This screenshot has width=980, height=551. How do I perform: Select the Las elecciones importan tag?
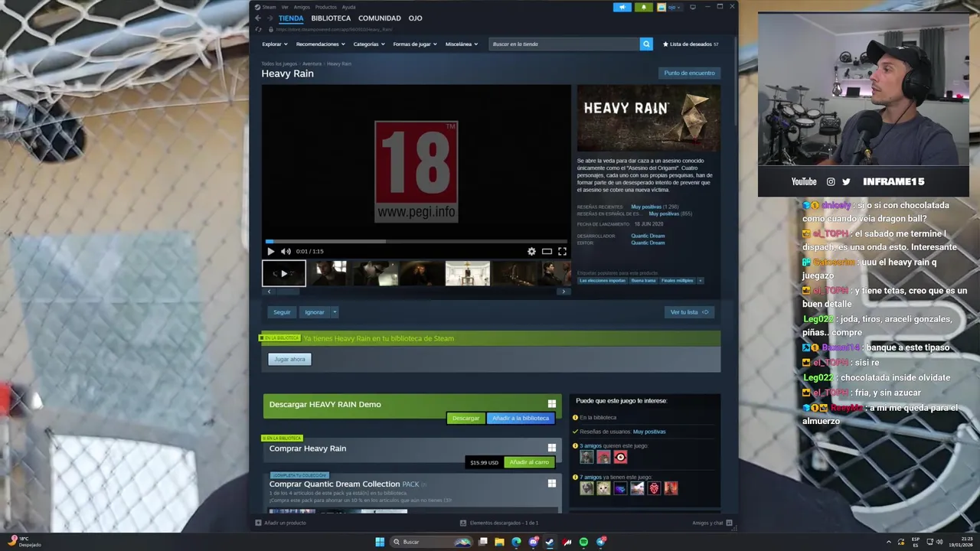(603, 280)
